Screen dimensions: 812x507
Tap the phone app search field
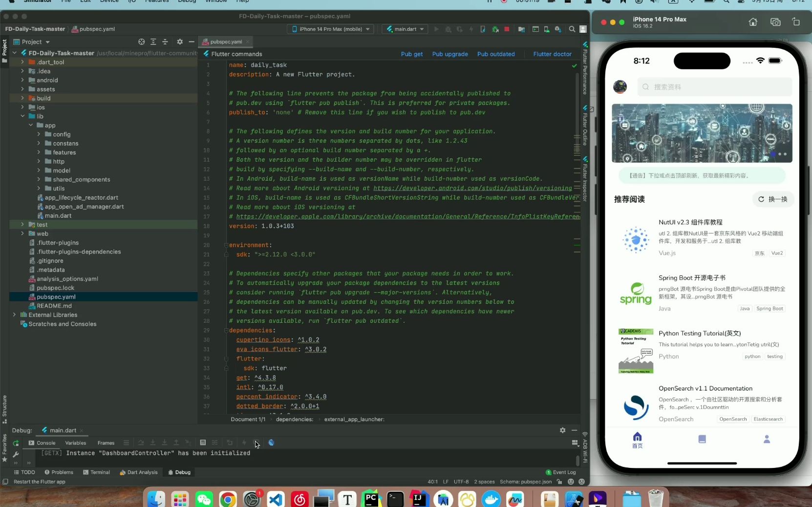714,87
